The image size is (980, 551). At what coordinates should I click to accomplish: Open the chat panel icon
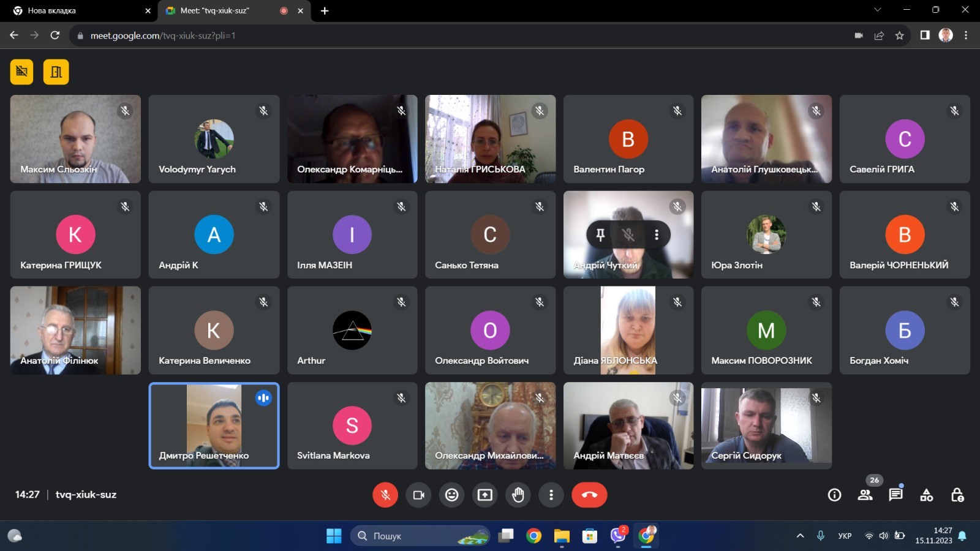pos(895,495)
